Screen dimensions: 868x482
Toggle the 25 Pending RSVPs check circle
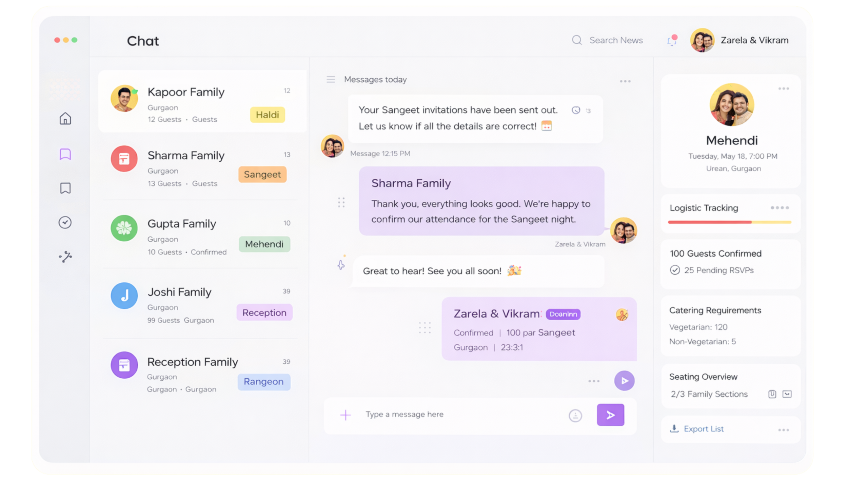tap(675, 270)
